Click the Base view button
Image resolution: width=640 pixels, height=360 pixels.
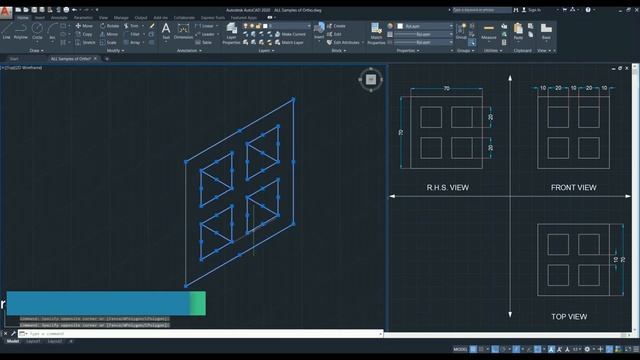click(546, 31)
